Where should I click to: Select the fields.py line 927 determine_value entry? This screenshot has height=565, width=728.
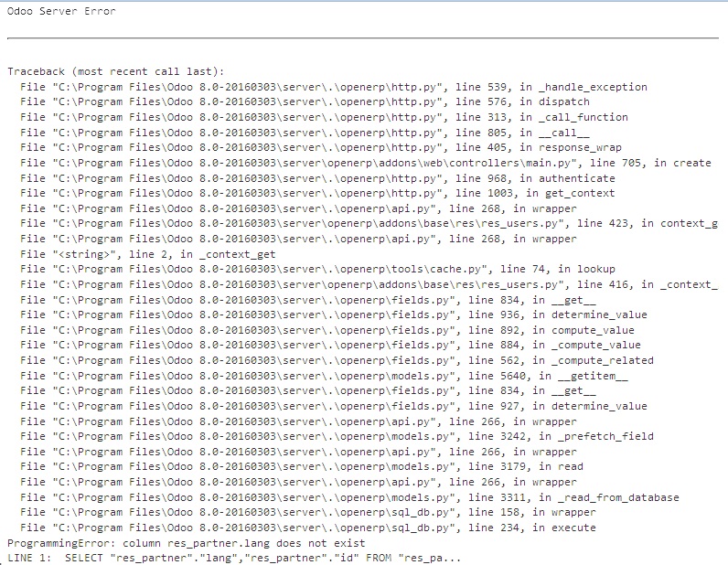[333, 406]
